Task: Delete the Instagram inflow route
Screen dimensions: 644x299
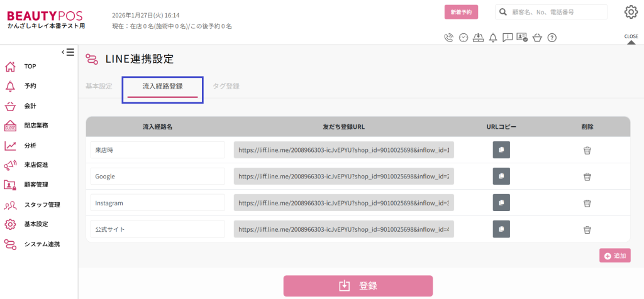Action: click(587, 203)
